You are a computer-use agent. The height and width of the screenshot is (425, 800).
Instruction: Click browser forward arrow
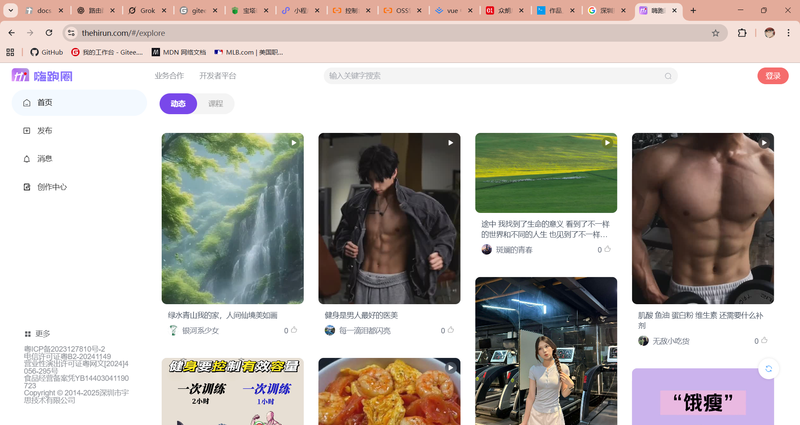(30, 33)
